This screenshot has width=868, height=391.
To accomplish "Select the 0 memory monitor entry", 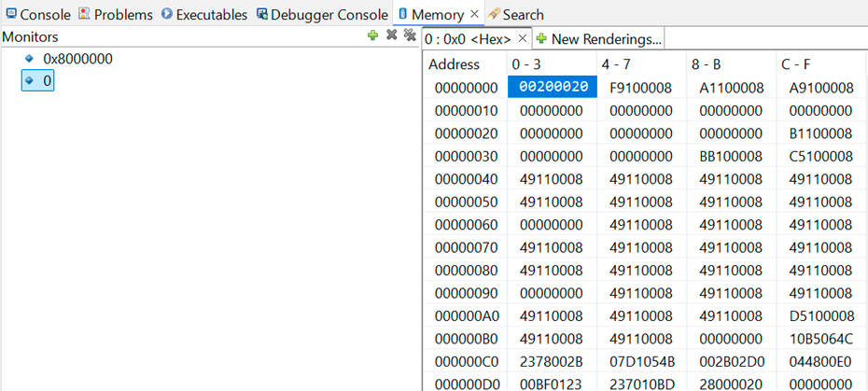I will pos(48,82).
